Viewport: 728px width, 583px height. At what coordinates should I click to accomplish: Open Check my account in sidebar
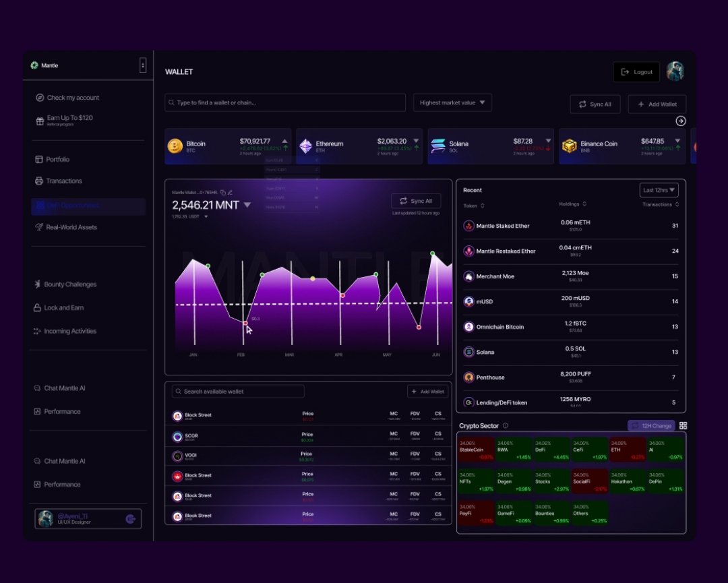click(x=67, y=98)
